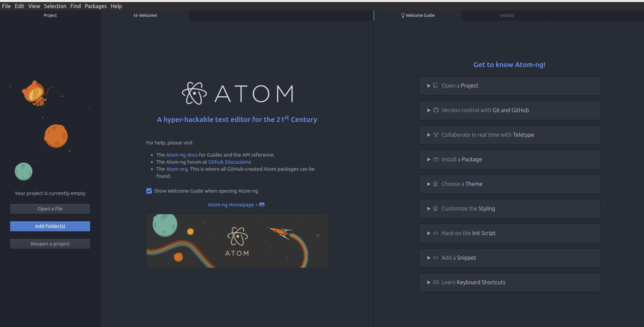Expand the Install a Package disclosure triangle
This screenshot has height=327, width=644.
(x=429, y=159)
